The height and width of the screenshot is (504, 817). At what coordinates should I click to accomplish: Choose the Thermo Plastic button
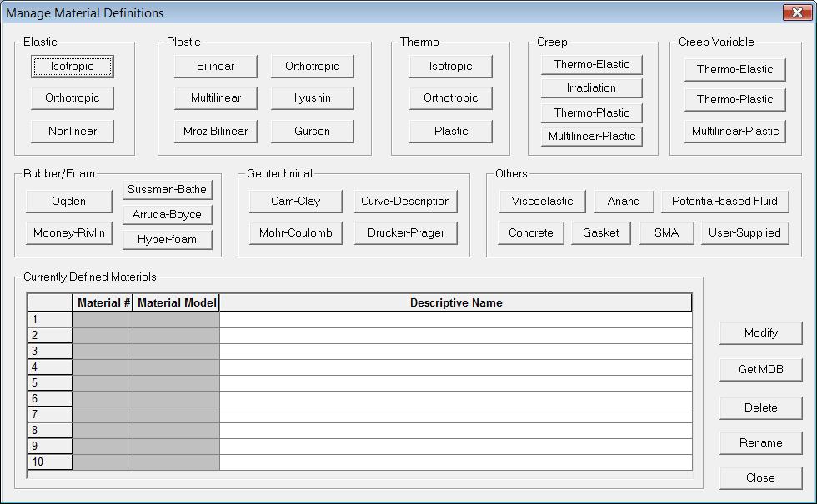[x=450, y=132]
